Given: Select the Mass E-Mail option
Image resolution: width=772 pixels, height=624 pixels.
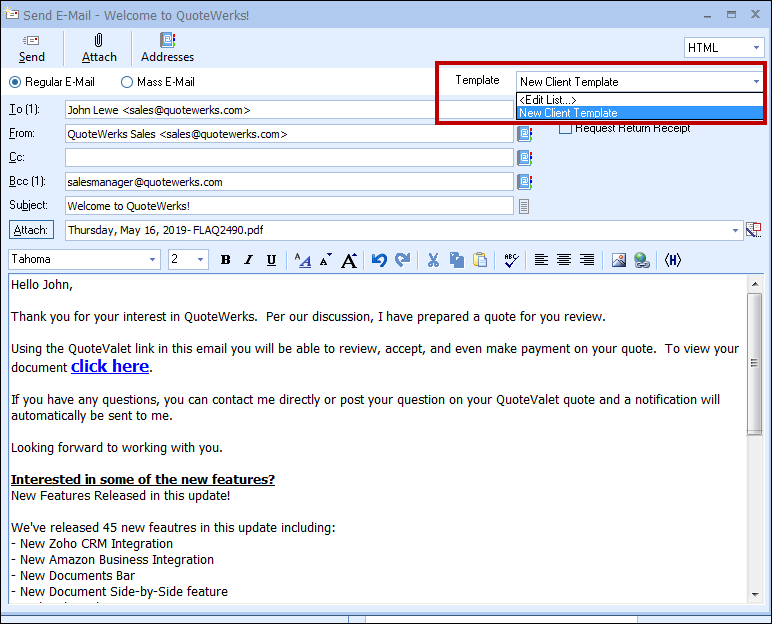Looking at the screenshot, I should [127, 82].
